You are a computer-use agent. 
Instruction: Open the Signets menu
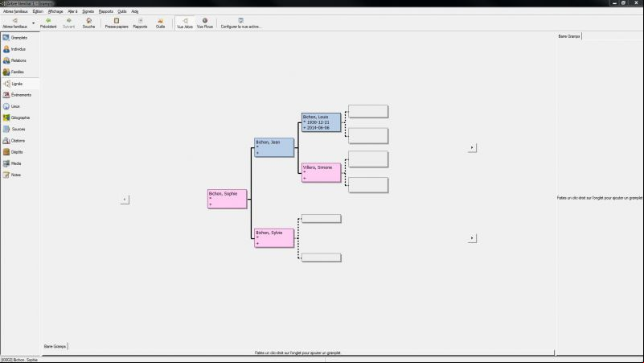88,11
